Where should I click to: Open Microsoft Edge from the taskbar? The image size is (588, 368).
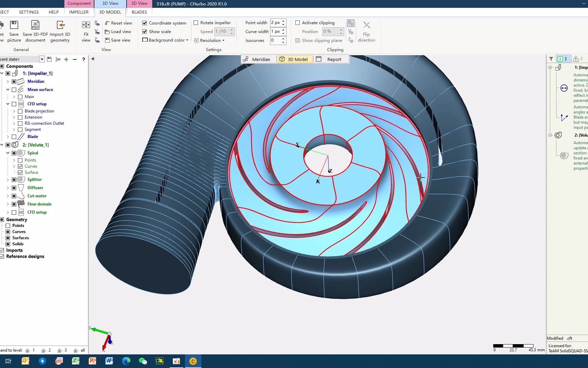pos(126,361)
